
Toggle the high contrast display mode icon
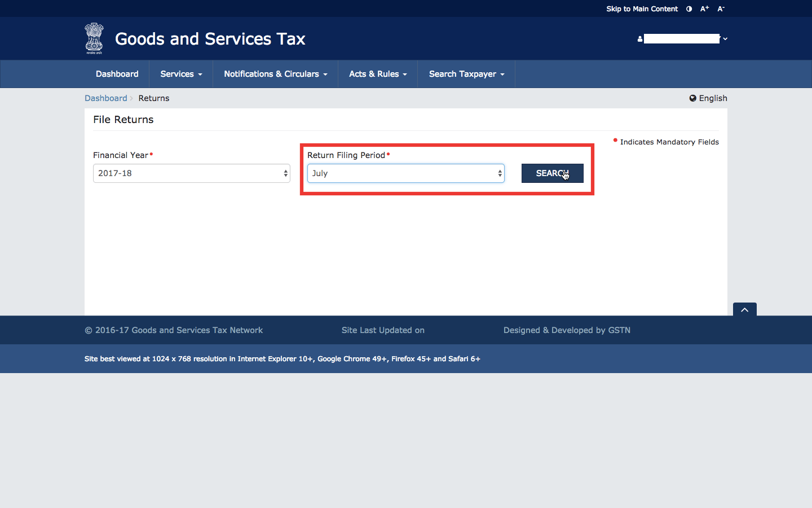(689, 8)
